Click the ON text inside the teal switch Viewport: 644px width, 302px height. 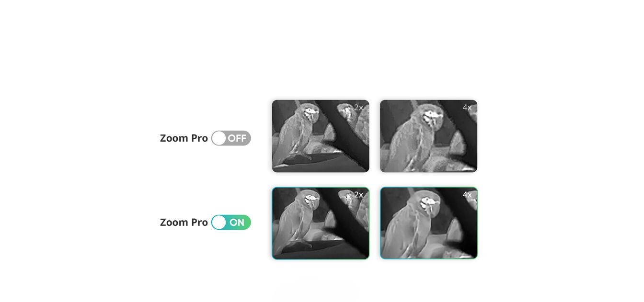[x=237, y=222]
